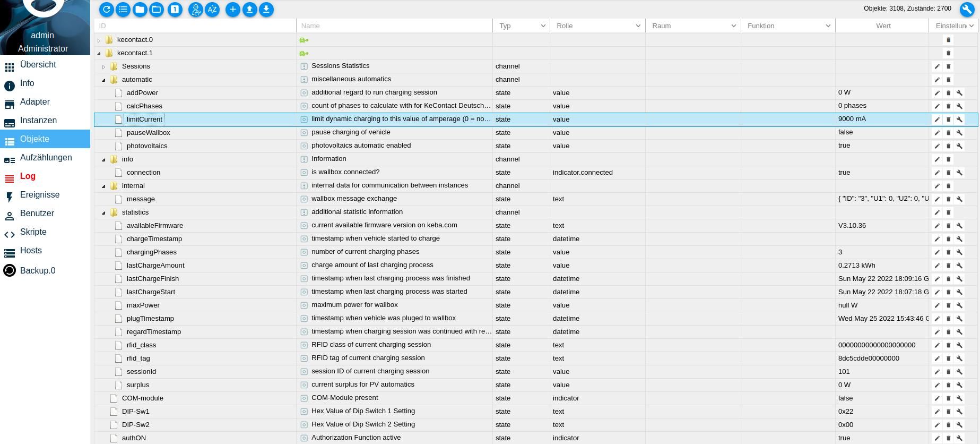Viewport: 980px width, 444px height.
Task: Edit the addPower state
Action: [x=937, y=93]
